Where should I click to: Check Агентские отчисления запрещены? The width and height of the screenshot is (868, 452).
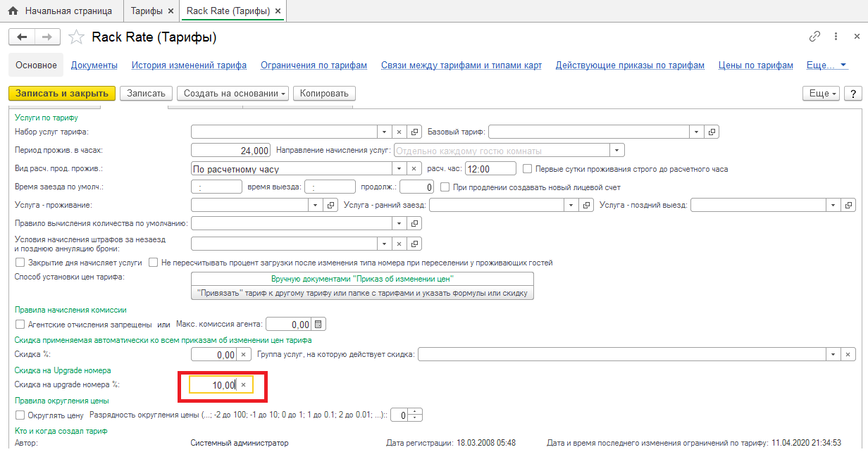point(20,325)
